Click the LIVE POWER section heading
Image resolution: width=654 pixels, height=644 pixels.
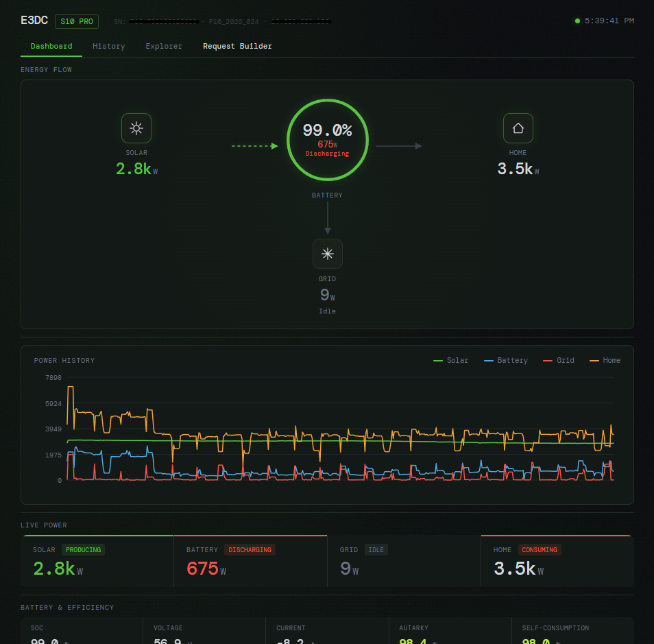click(x=44, y=525)
